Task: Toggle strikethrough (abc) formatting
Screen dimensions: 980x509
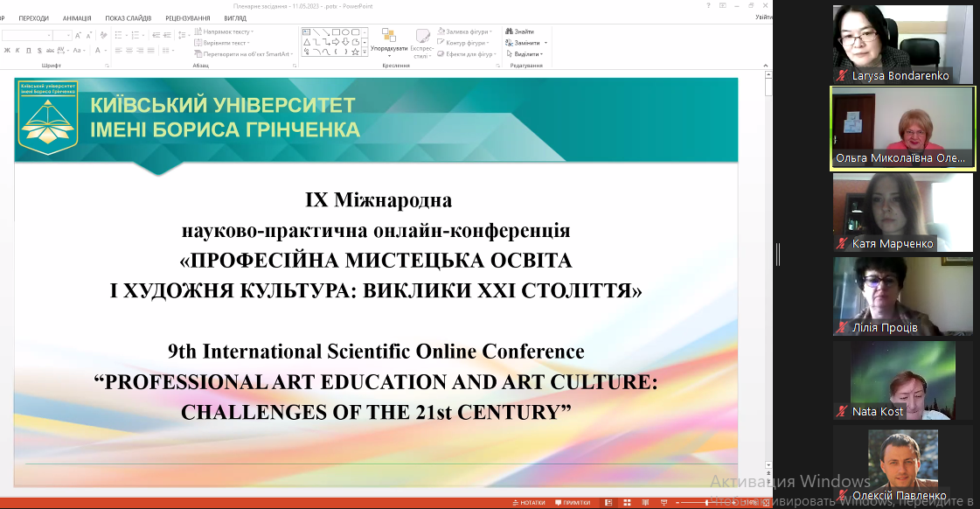Action: [x=50, y=51]
